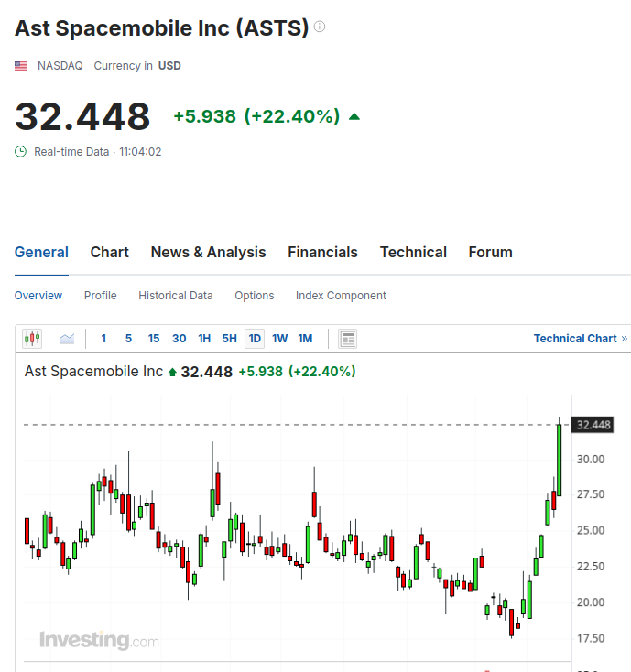Click the large 32.448 price quote
The width and height of the screenshot is (631, 672).
pyautogui.click(x=82, y=116)
